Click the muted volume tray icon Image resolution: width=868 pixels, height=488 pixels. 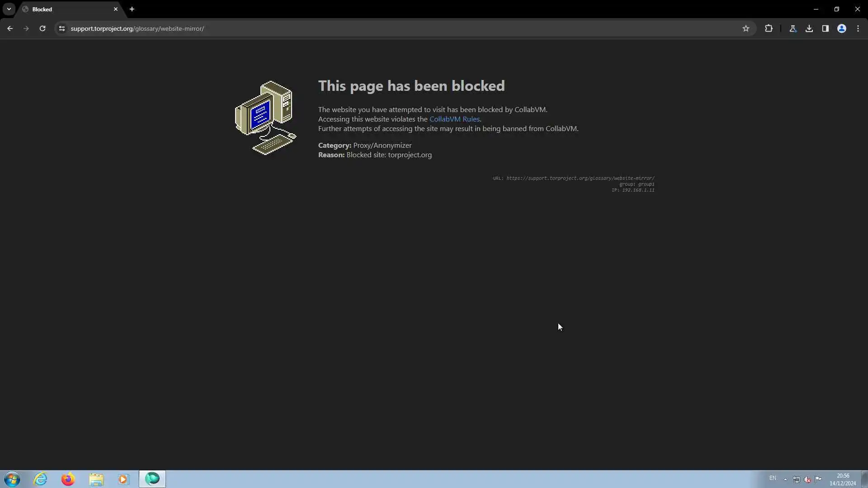807,479
